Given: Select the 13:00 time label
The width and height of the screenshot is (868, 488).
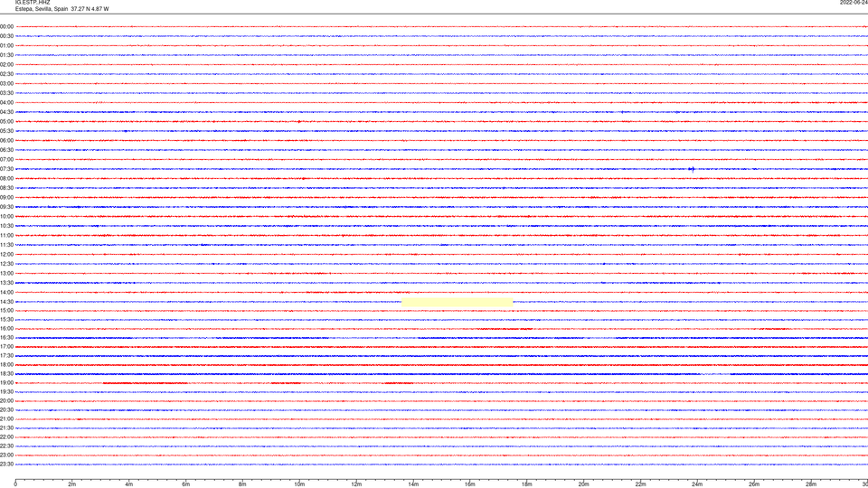Looking at the screenshot, I should tap(6, 273).
